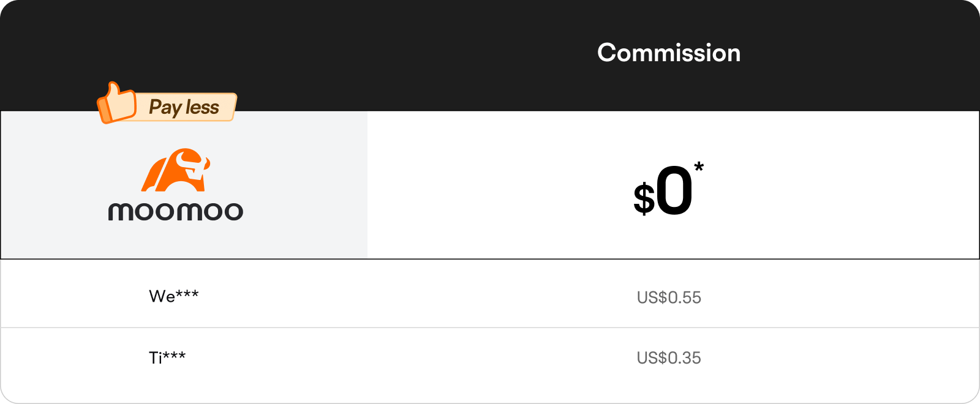Click the letter C in Commission
This screenshot has width=980, height=404.
click(x=607, y=53)
